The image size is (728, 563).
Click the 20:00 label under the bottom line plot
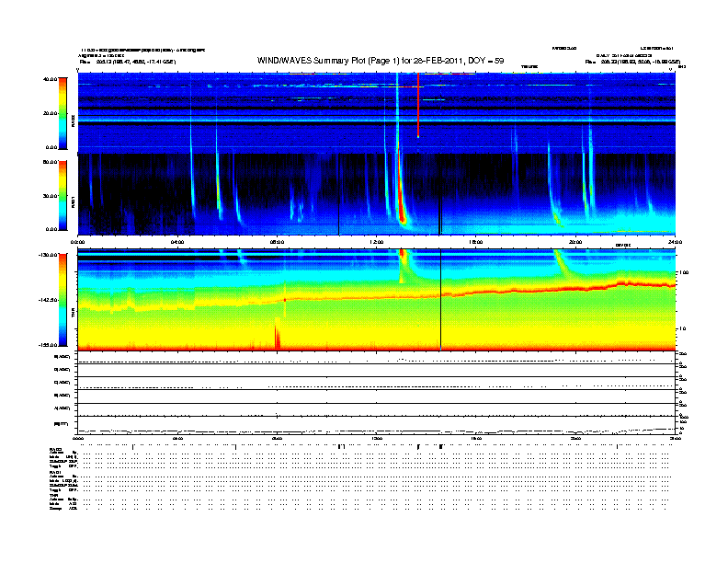pyautogui.click(x=575, y=438)
